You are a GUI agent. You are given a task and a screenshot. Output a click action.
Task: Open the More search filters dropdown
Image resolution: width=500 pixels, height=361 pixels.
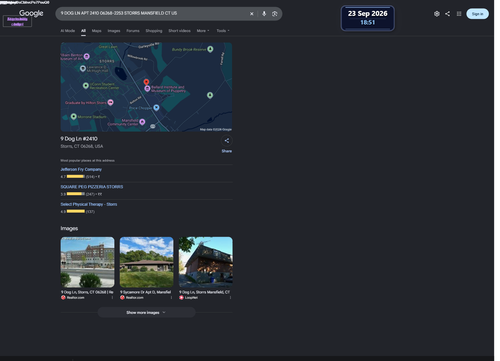203,31
